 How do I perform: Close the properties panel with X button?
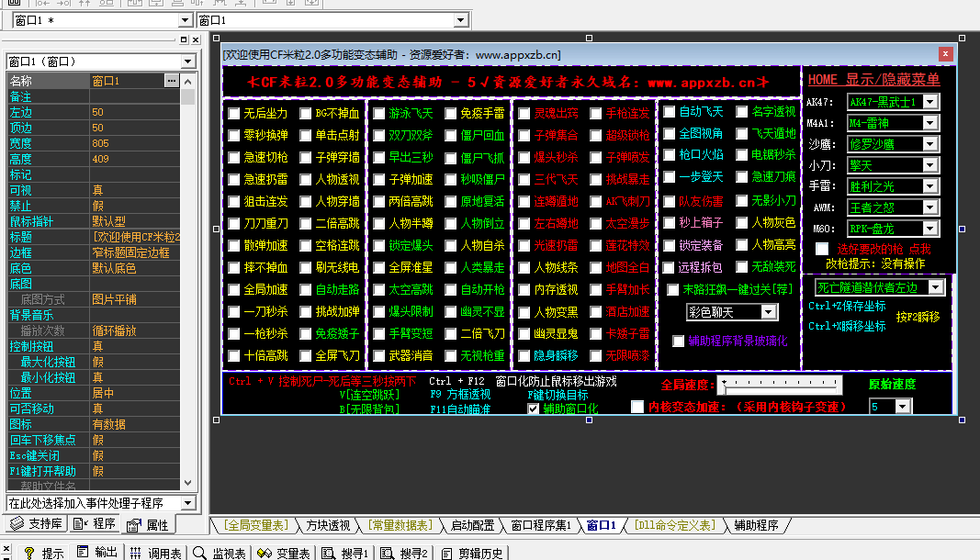195,40
